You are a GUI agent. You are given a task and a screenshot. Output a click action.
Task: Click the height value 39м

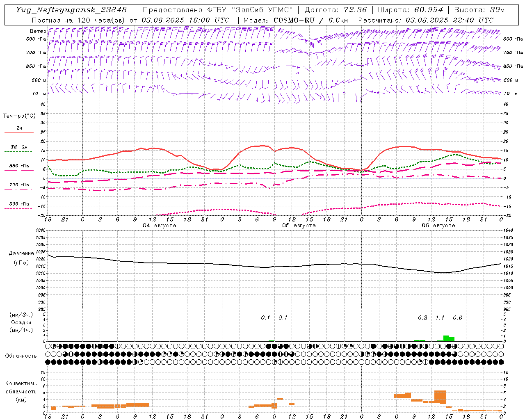coord(498,10)
